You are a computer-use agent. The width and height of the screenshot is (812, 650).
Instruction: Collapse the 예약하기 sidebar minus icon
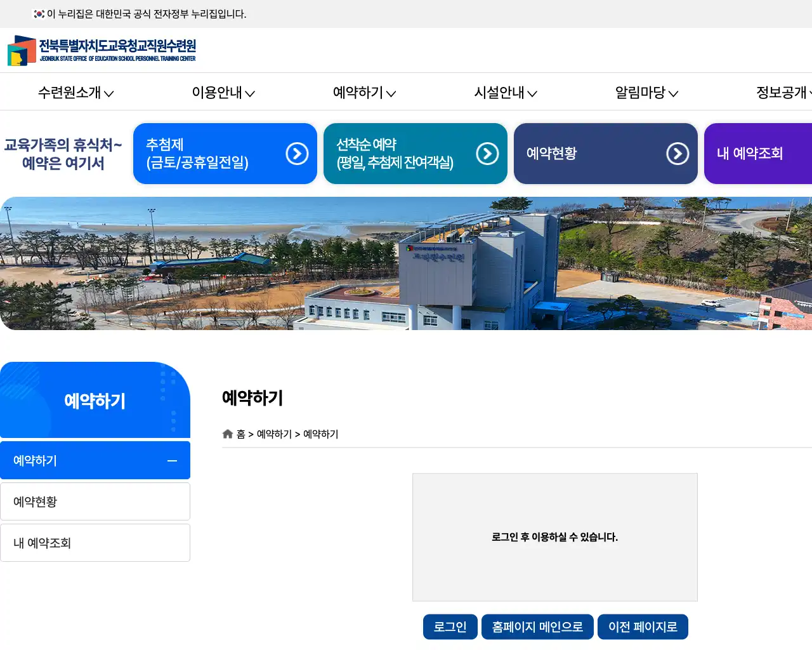[x=172, y=461]
